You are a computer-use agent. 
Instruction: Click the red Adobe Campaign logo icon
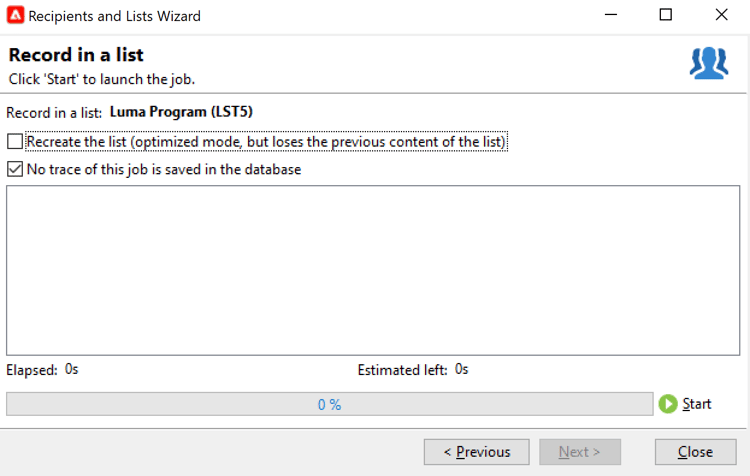point(15,15)
